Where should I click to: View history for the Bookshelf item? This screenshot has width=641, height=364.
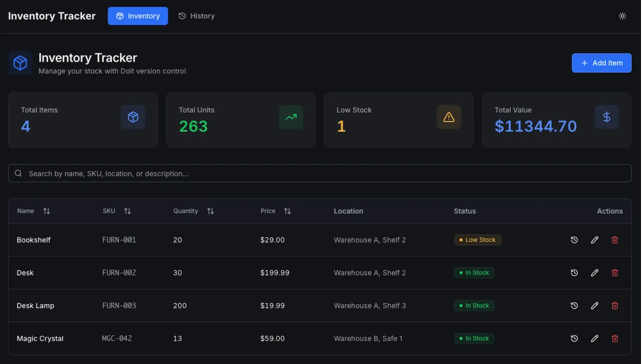[574, 240]
